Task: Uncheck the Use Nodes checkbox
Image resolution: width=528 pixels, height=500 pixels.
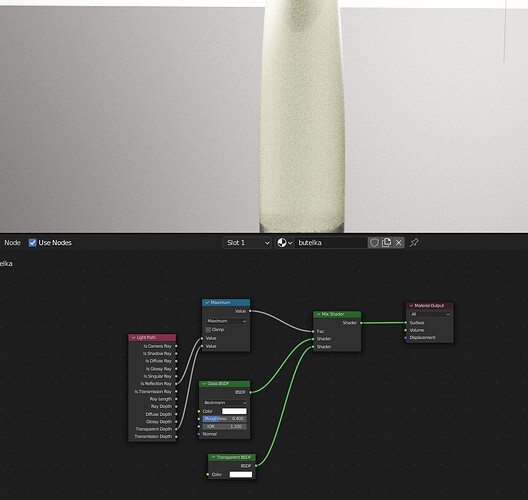Action: click(x=32, y=242)
